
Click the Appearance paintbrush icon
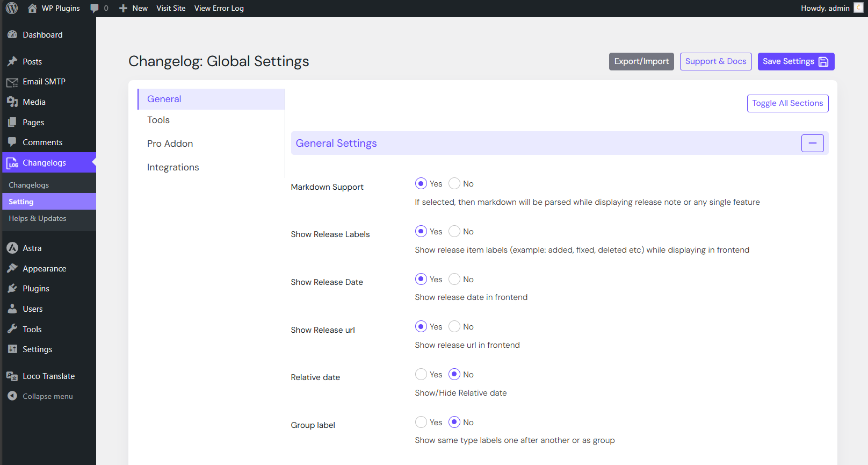pyautogui.click(x=12, y=268)
